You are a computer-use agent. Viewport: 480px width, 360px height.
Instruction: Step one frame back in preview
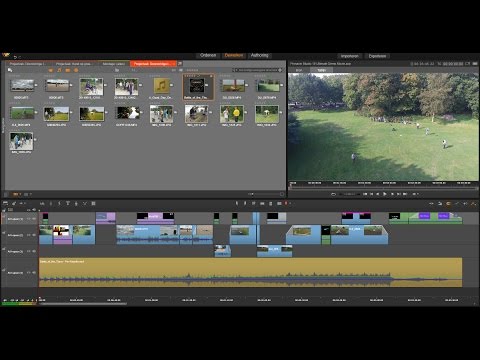point(378,194)
